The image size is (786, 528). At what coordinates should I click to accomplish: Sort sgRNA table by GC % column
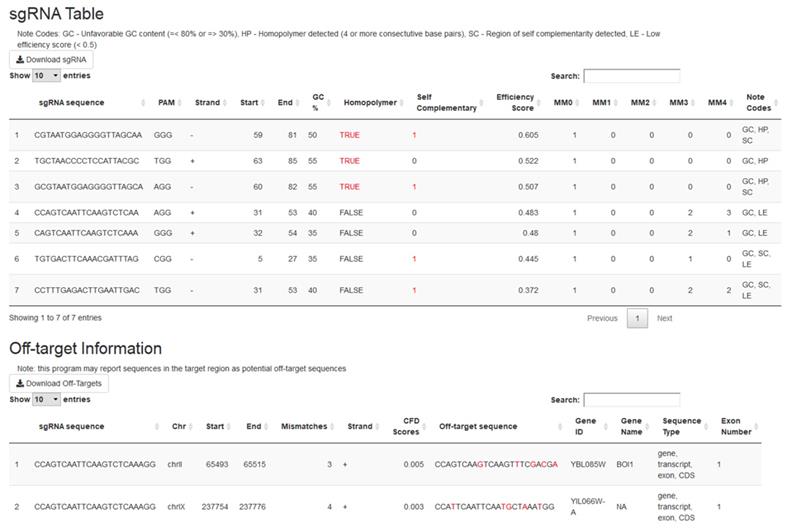point(318,102)
